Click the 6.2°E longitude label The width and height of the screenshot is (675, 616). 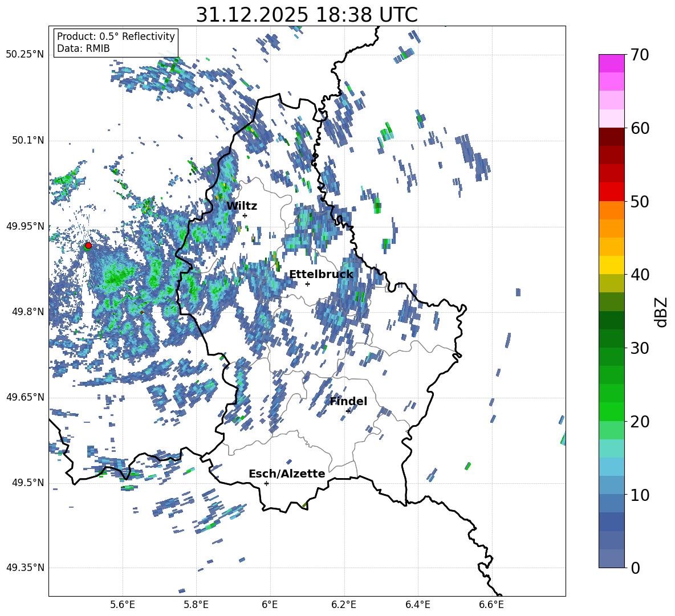344,605
